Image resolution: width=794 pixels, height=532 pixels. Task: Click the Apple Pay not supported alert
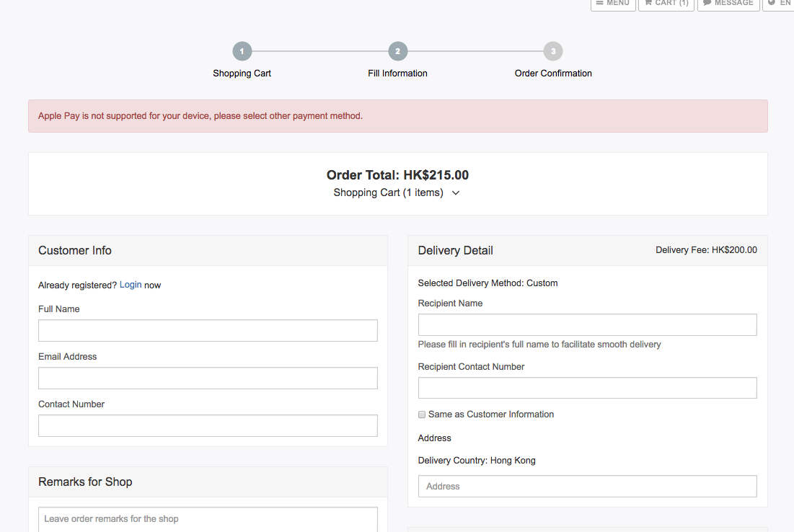pos(398,116)
